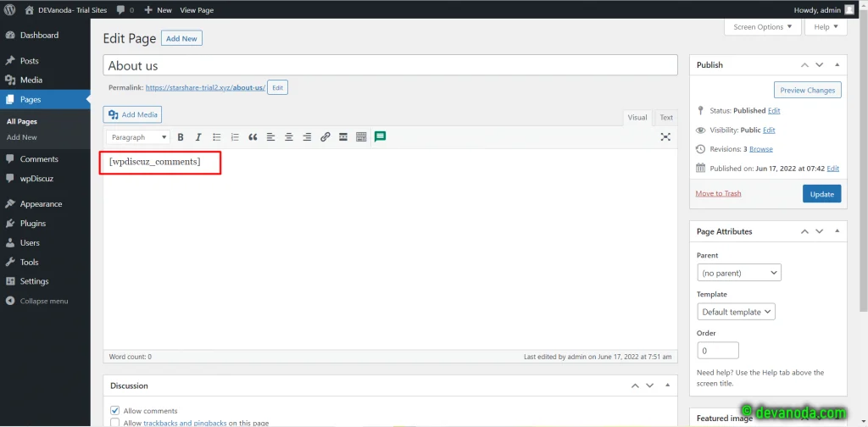The image size is (868, 427).
Task: Select Add New under Pages submenu
Action: point(21,137)
